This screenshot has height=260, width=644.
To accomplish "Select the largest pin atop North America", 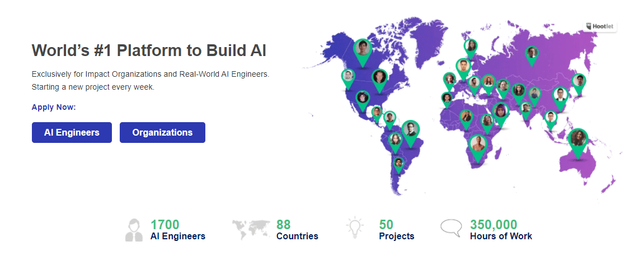I will [x=363, y=48].
